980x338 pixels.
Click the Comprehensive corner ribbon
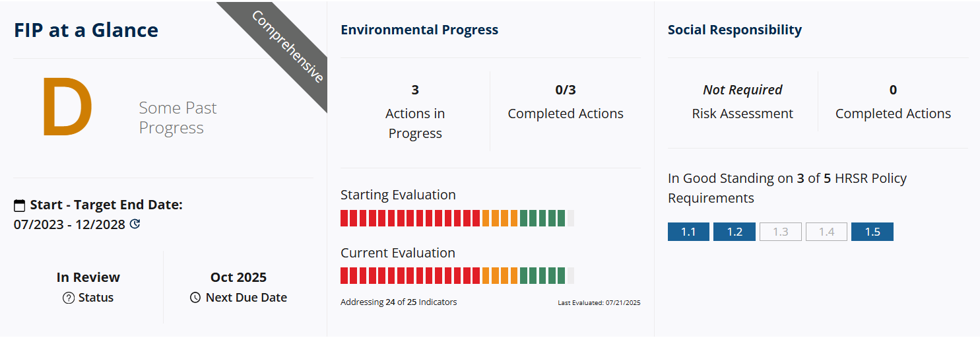(x=288, y=46)
